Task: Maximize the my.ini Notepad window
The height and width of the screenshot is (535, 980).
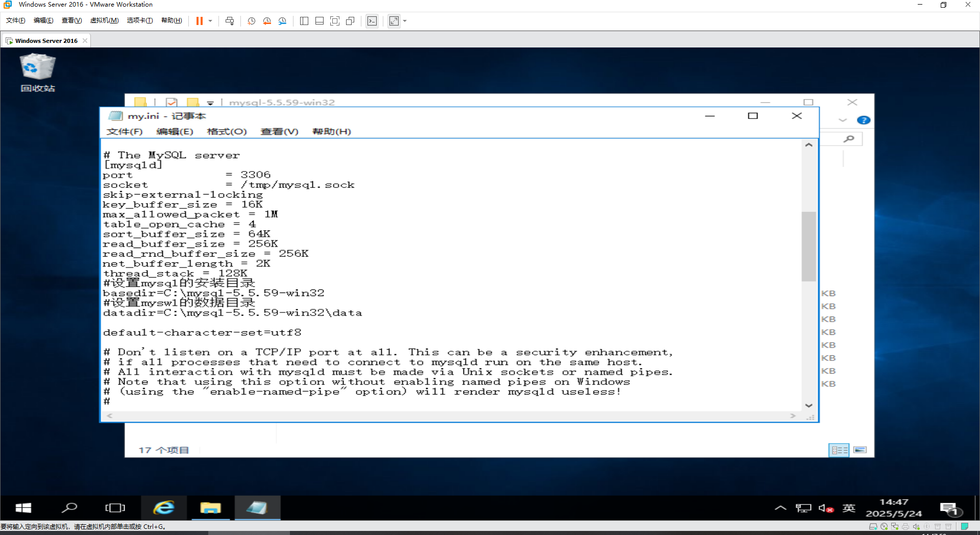Action: pyautogui.click(x=753, y=116)
